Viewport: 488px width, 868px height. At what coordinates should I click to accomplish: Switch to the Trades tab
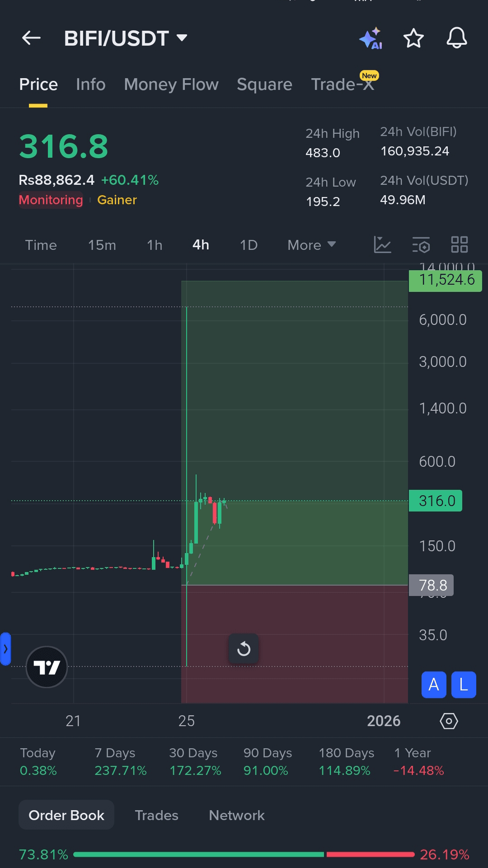point(156,815)
